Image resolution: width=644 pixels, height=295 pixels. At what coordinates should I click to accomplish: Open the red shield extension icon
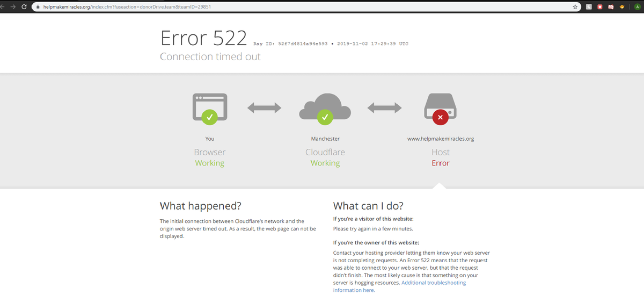599,7
